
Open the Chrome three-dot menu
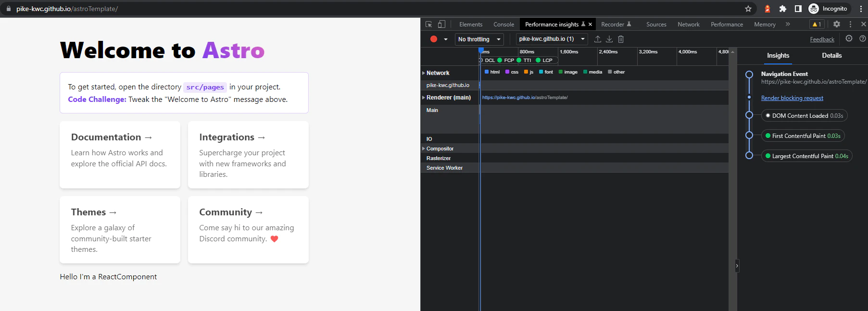pyautogui.click(x=861, y=9)
